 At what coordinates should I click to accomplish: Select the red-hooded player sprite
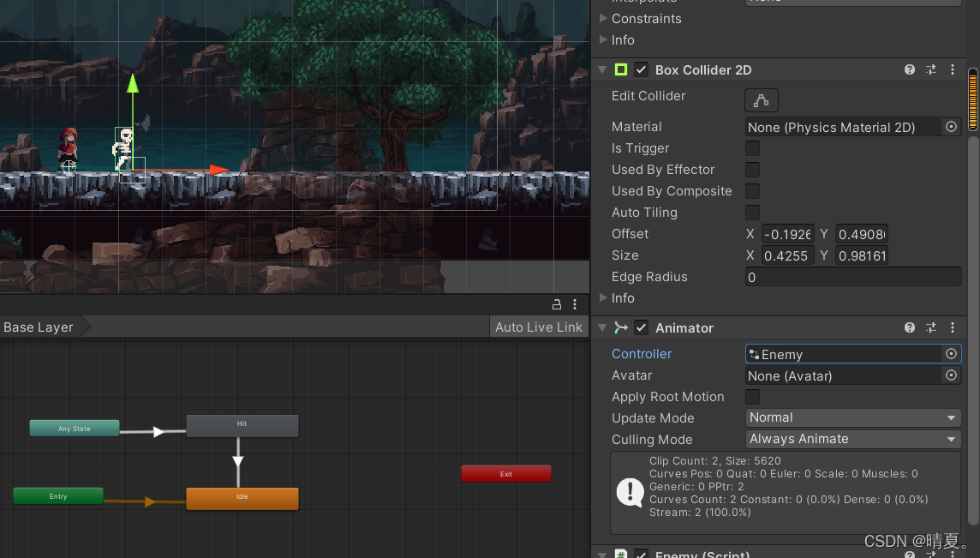[68, 148]
